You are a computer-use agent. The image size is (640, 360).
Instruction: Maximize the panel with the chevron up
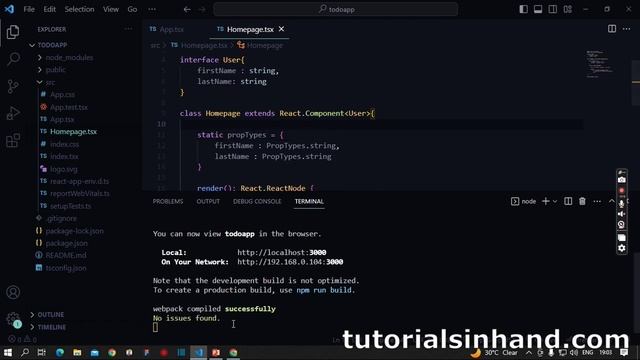point(611,201)
